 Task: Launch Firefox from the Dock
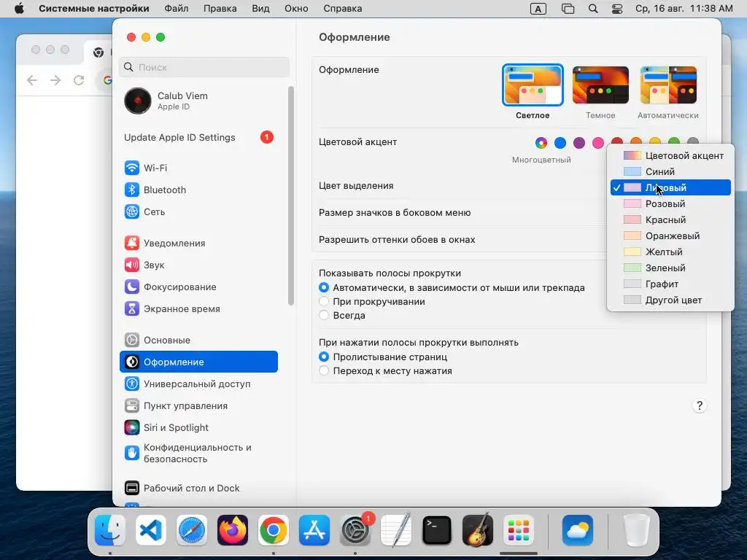233,530
